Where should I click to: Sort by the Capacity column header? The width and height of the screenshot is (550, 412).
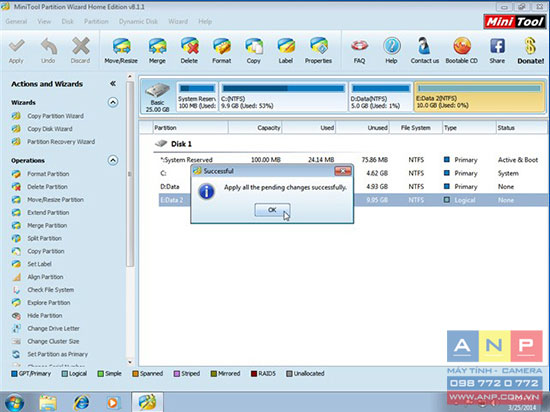(255, 128)
